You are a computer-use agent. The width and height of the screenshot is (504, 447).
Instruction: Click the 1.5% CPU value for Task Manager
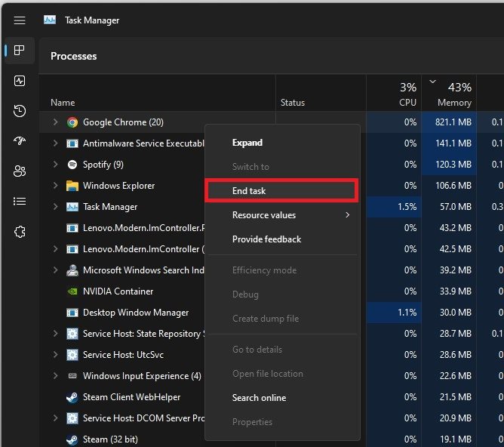tap(407, 207)
